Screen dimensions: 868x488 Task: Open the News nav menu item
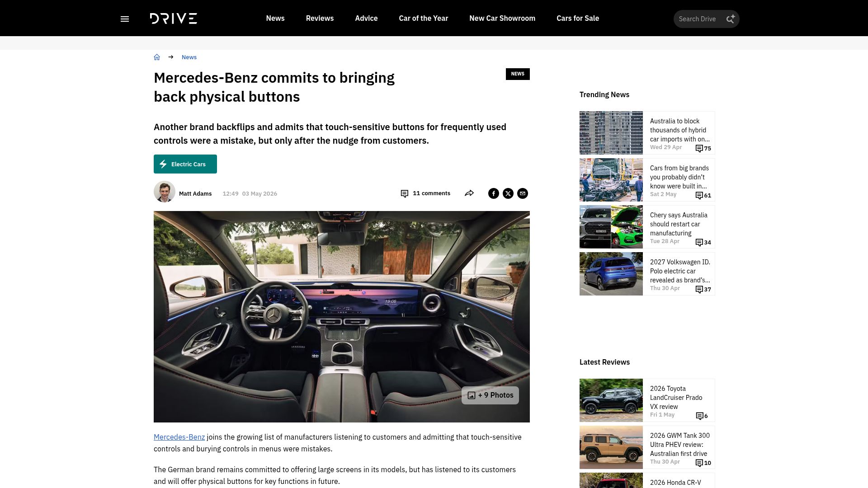point(275,18)
